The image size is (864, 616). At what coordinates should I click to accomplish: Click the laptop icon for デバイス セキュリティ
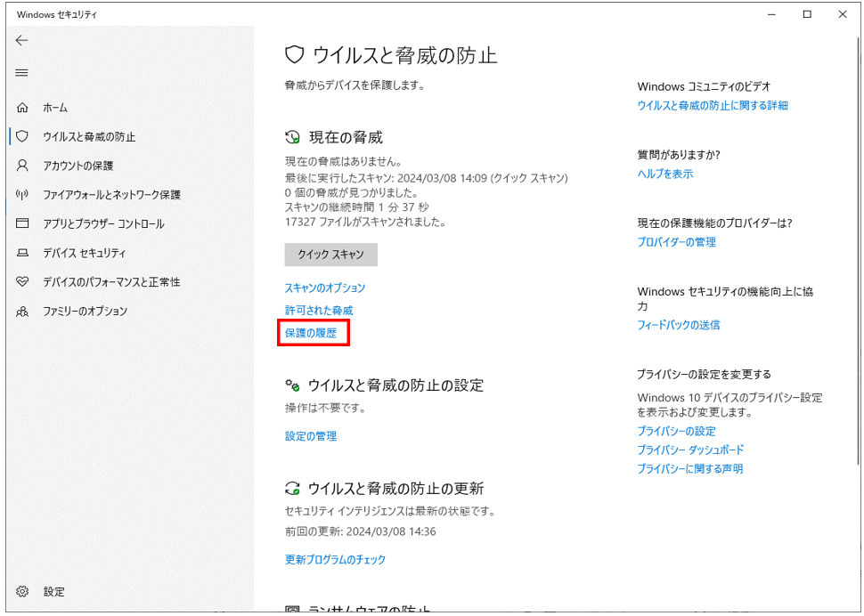22,253
